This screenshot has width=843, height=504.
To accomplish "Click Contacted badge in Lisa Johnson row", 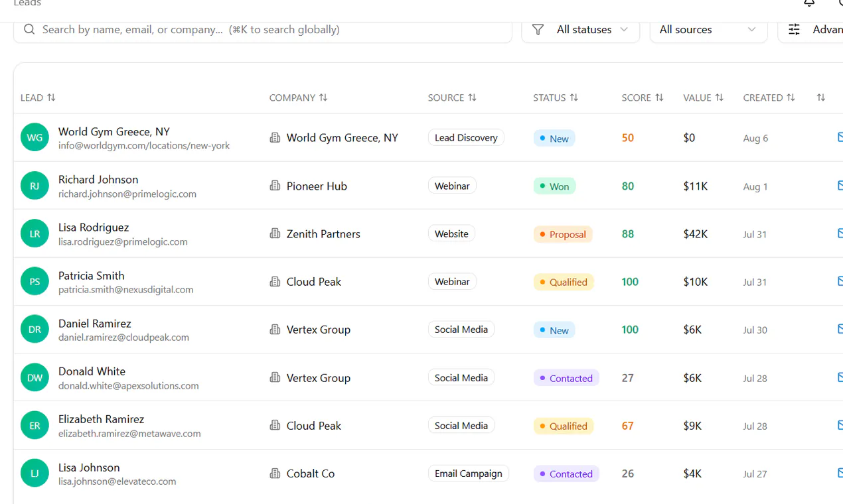I will coord(566,474).
